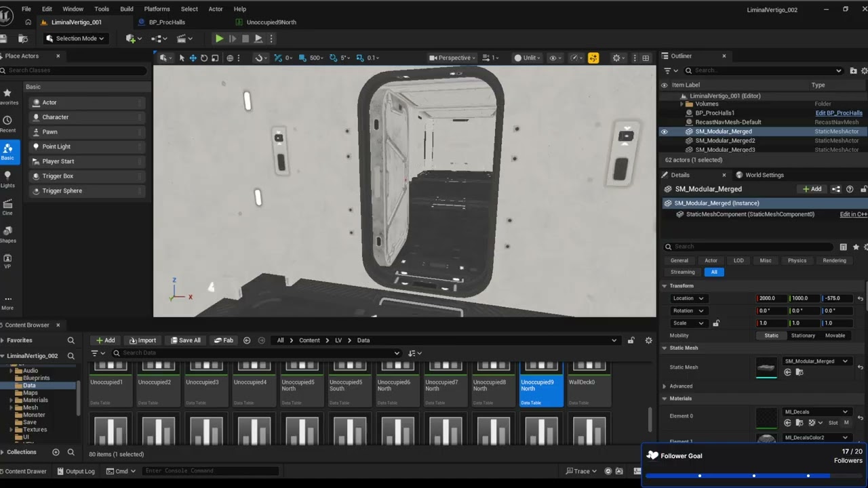868x488 pixels.
Task: Select the rotate gizmo tool in viewport
Action: (x=204, y=58)
